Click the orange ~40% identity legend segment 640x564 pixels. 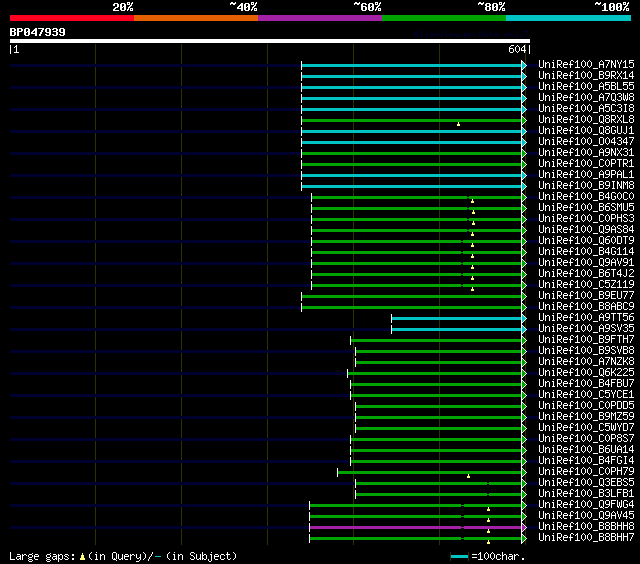(x=196, y=18)
